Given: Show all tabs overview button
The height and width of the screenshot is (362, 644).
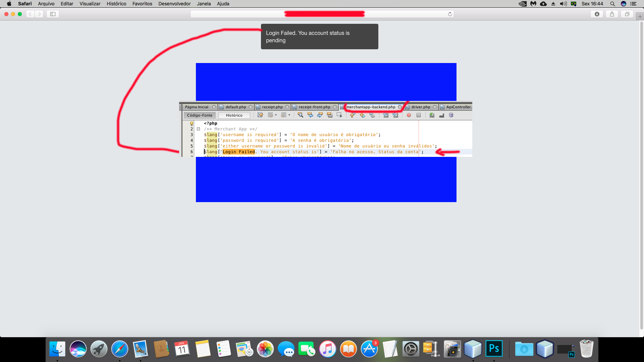Looking at the screenshot, I should pos(627,14).
